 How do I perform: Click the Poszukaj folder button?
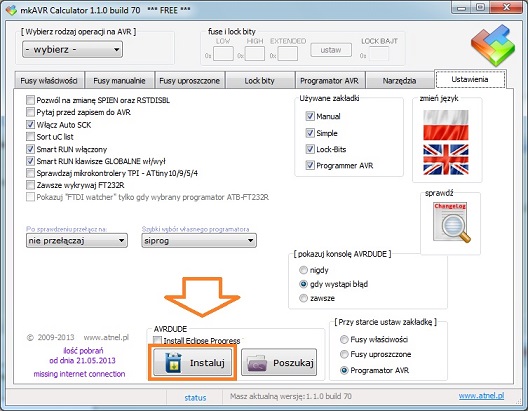(x=279, y=363)
